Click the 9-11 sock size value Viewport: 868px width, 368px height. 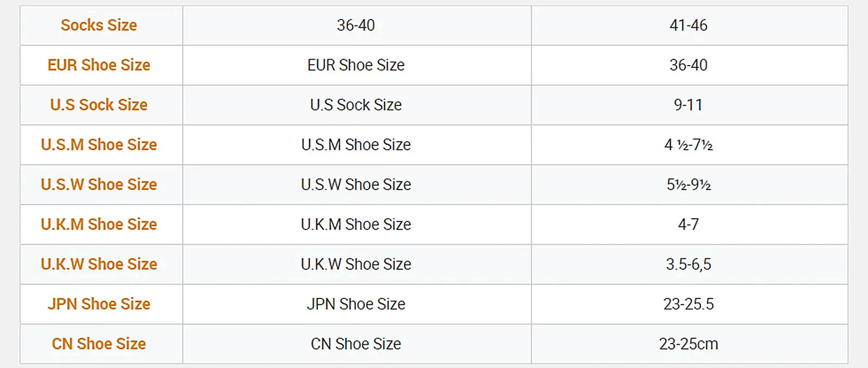pyautogui.click(x=688, y=105)
